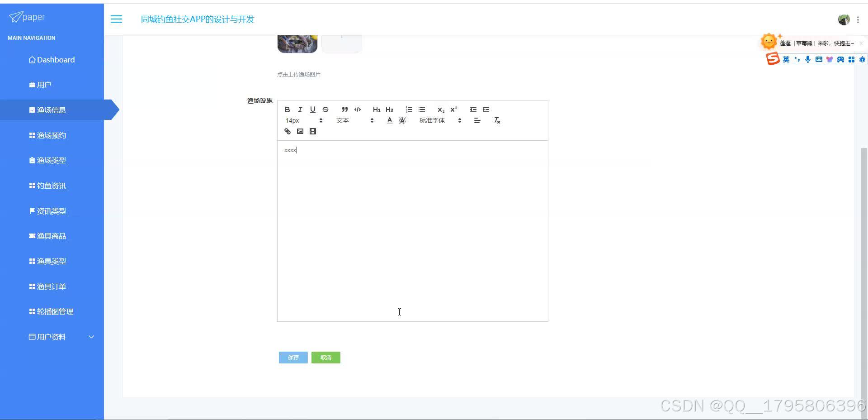Click the 取消 cancel button
The height and width of the screenshot is (420, 868).
[325, 358]
